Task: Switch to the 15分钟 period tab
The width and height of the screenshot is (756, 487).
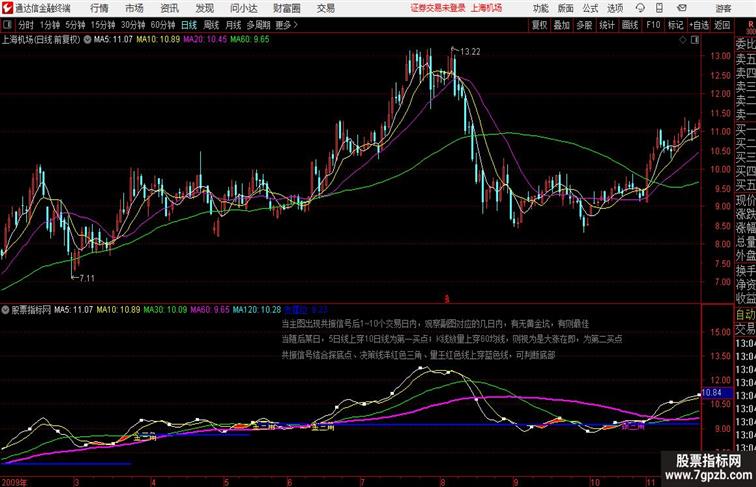Action: [x=103, y=25]
